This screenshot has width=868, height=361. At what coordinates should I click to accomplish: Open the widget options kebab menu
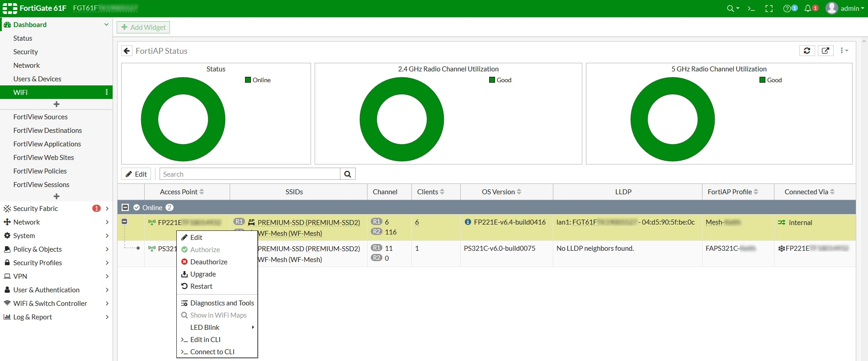click(x=844, y=51)
